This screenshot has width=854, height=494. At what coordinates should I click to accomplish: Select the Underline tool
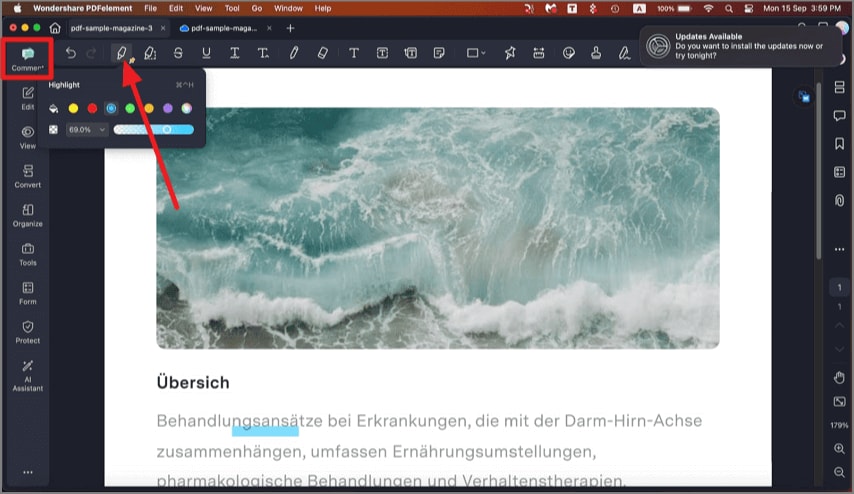click(206, 53)
